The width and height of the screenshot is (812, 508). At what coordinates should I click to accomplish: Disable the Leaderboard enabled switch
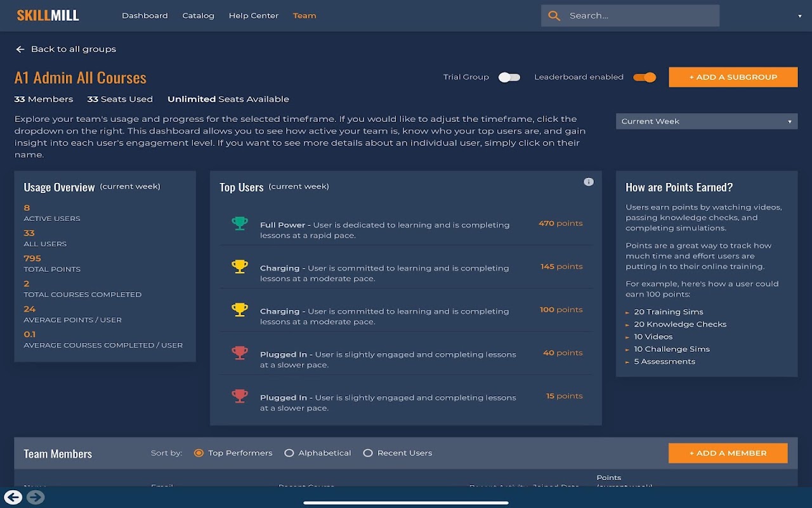pyautogui.click(x=645, y=77)
